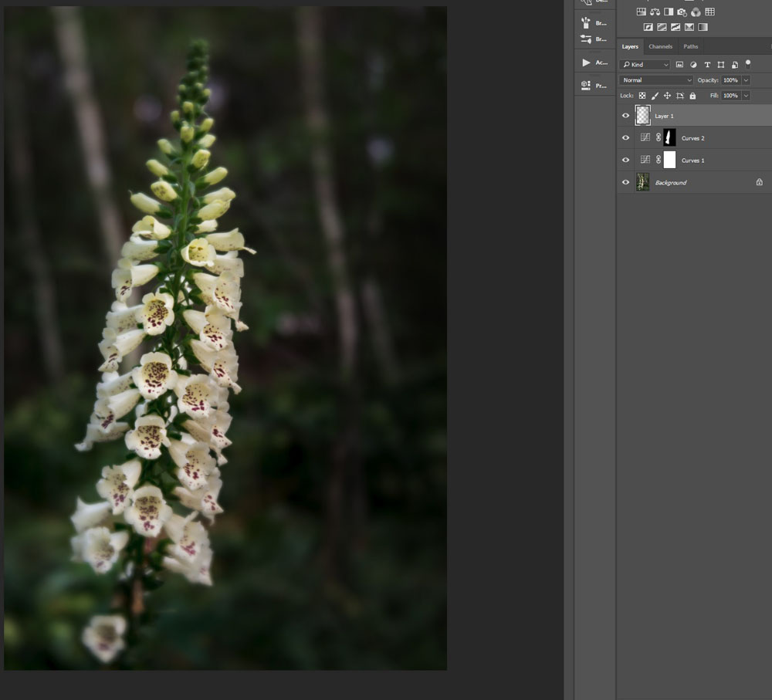Image resolution: width=772 pixels, height=700 pixels.
Task: Turn layer filtering on or off
Action: point(748,64)
